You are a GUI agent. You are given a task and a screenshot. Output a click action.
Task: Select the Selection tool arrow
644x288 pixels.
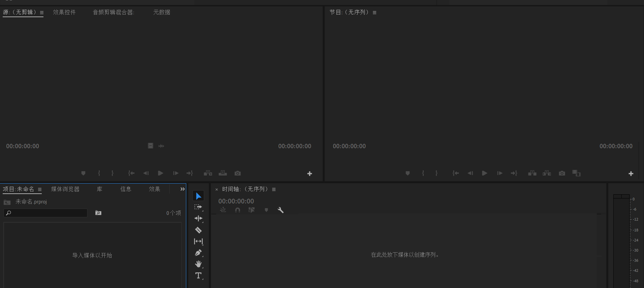coord(198,196)
